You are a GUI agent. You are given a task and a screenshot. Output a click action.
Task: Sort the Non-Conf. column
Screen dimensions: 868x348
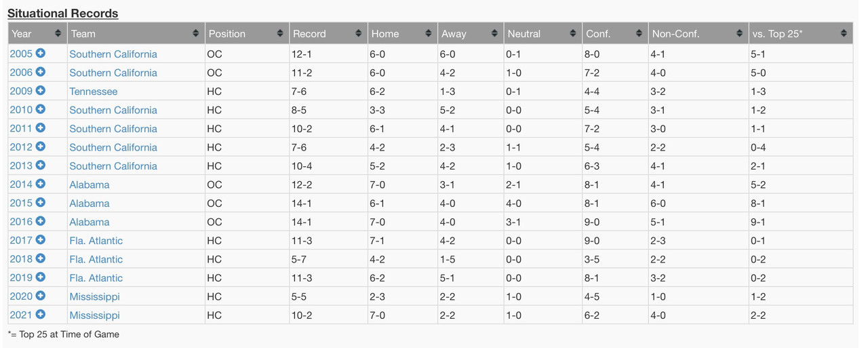[699, 33]
